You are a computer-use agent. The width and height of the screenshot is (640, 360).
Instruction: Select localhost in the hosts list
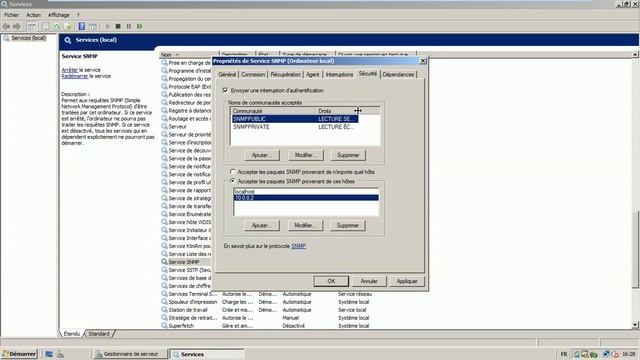pos(306,191)
